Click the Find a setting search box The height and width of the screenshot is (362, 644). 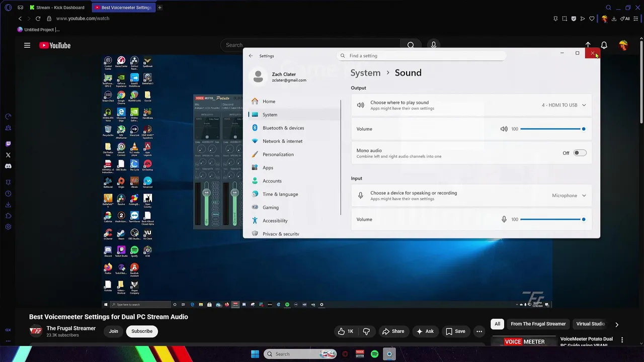coord(422,56)
